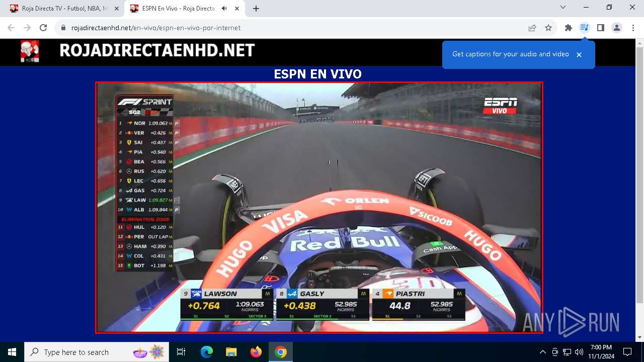Open the media control icon in toolbar
The height and width of the screenshot is (362, 644).
click(x=584, y=28)
